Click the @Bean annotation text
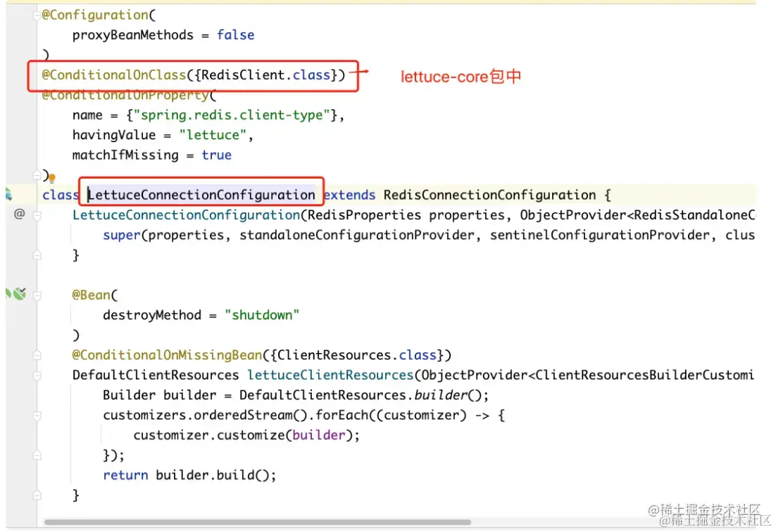The image size is (776, 532). click(91, 295)
